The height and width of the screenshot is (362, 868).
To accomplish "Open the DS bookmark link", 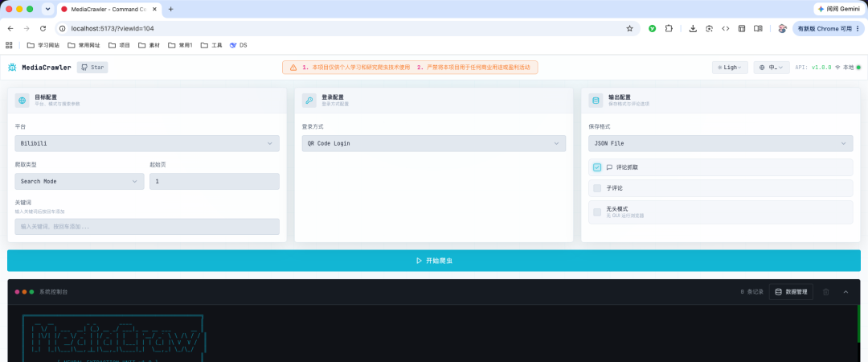I will 239,45.
